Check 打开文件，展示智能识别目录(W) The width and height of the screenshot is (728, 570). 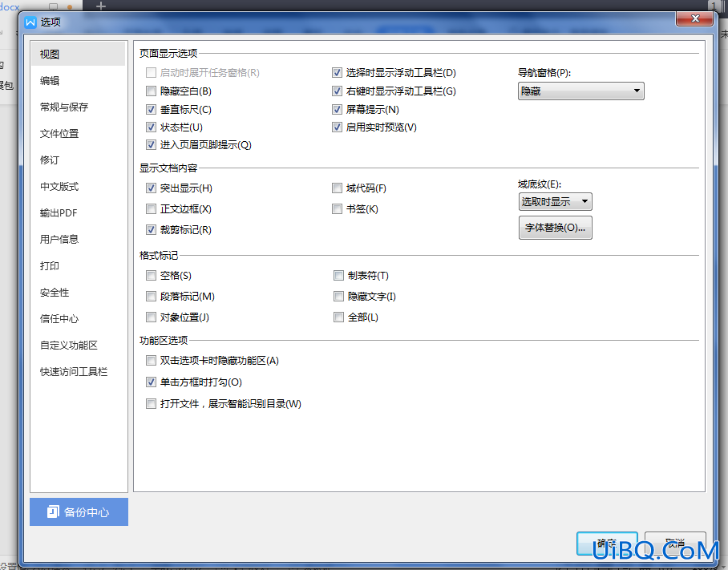coord(151,404)
